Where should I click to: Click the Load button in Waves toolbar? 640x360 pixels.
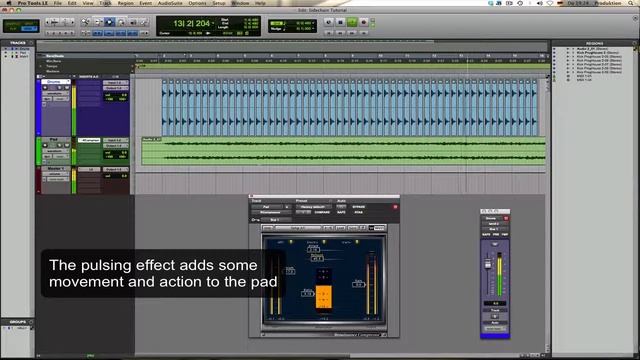(x=340, y=228)
